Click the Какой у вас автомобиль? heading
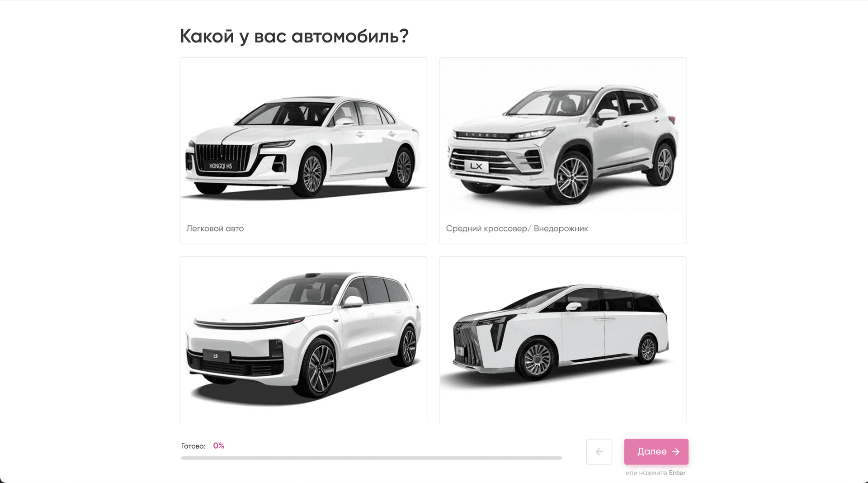Image resolution: width=868 pixels, height=483 pixels. tap(294, 36)
